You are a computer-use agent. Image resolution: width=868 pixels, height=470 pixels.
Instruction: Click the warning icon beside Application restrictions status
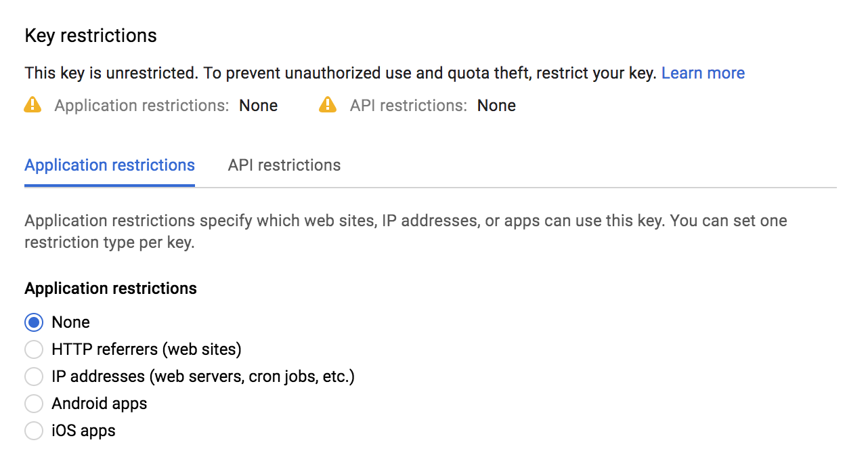pyautogui.click(x=32, y=105)
